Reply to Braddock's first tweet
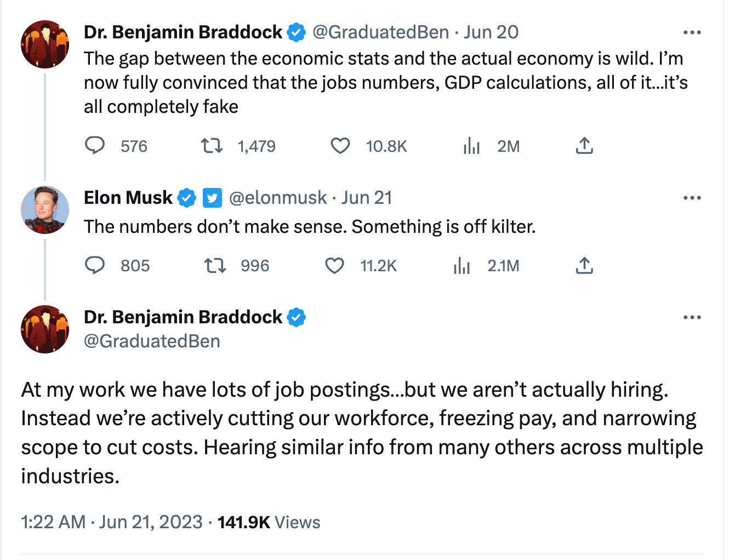This screenshot has height=560, width=729. [x=95, y=146]
